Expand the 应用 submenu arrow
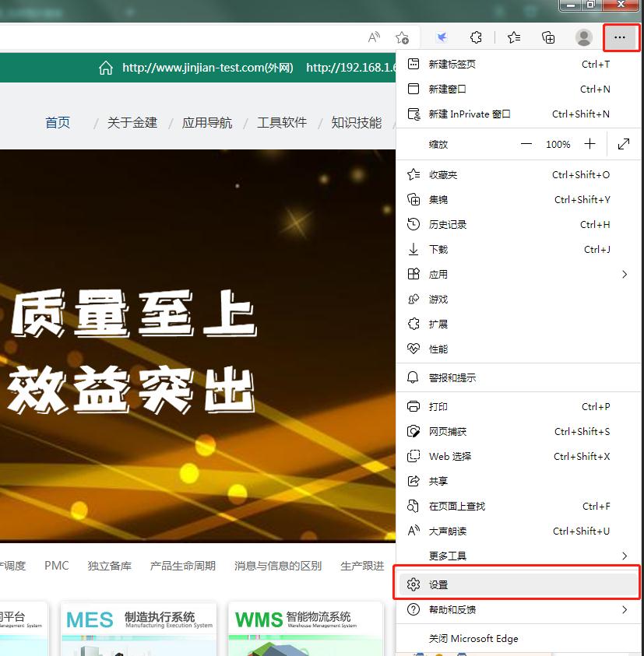Image resolution: width=644 pixels, height=656 pixels. pyautogui.click(x=625, y=275)
